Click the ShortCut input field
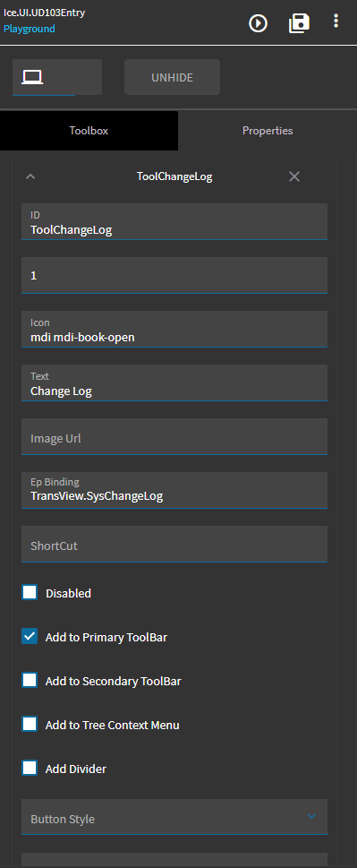 [x=174, y=544]
